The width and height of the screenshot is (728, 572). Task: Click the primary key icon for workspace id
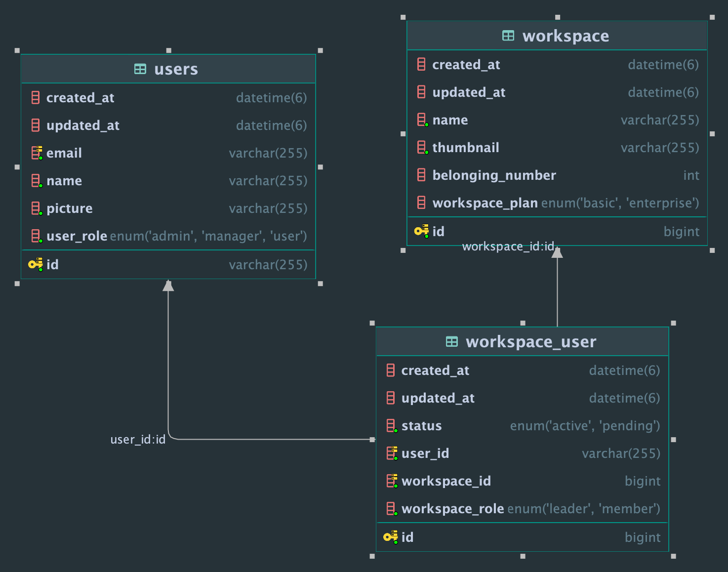(x=421, y=231)
